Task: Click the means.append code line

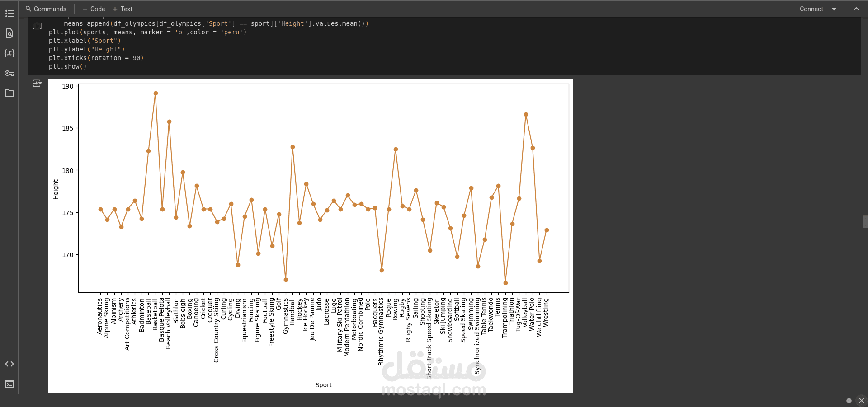Action: pos(216,23)
